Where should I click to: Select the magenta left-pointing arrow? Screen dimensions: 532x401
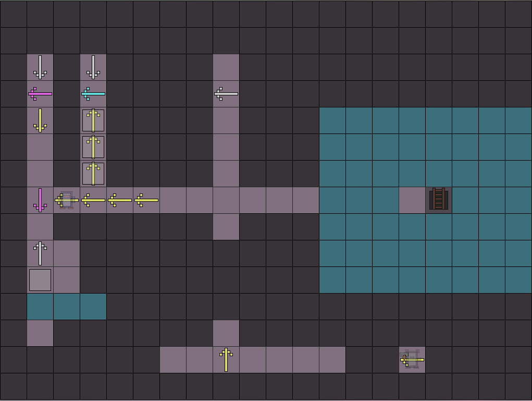tap(40, 94)
